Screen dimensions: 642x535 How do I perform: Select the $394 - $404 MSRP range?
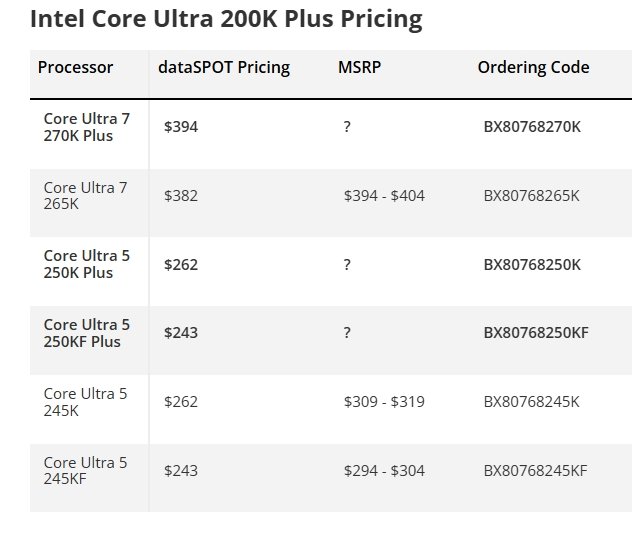[384, 196]
